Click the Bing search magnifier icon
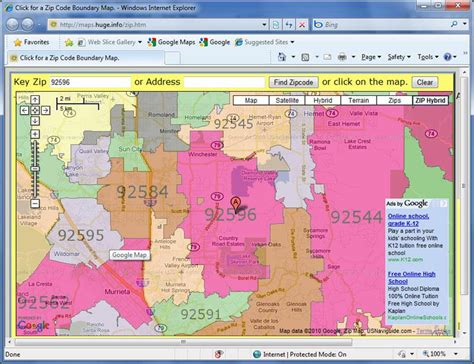This screenshot has width=474, height=364. pyautogui.click(x=454, y=24)
